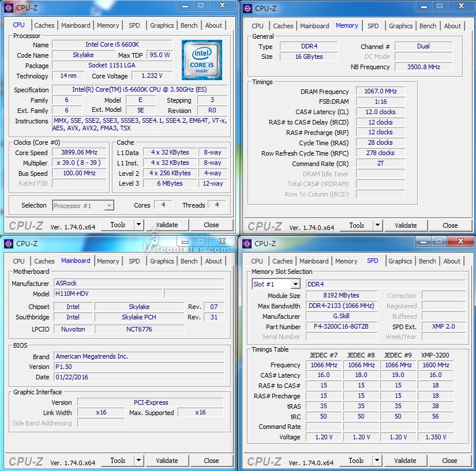The height and width of the screenshot is (471, 476).
Task: Open Memory tab in the Mainboard window
Action: pyautogui.click(x=108, y=261)
